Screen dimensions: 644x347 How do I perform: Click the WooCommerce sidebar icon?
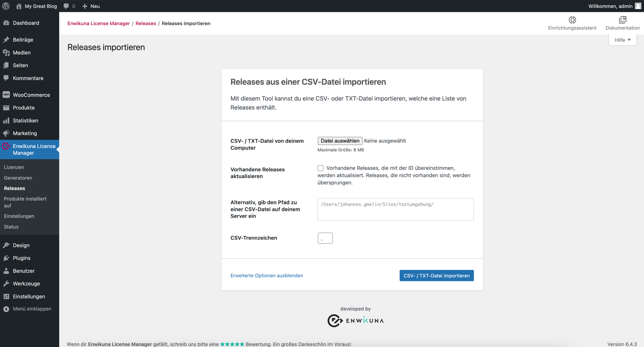(6, 94)
